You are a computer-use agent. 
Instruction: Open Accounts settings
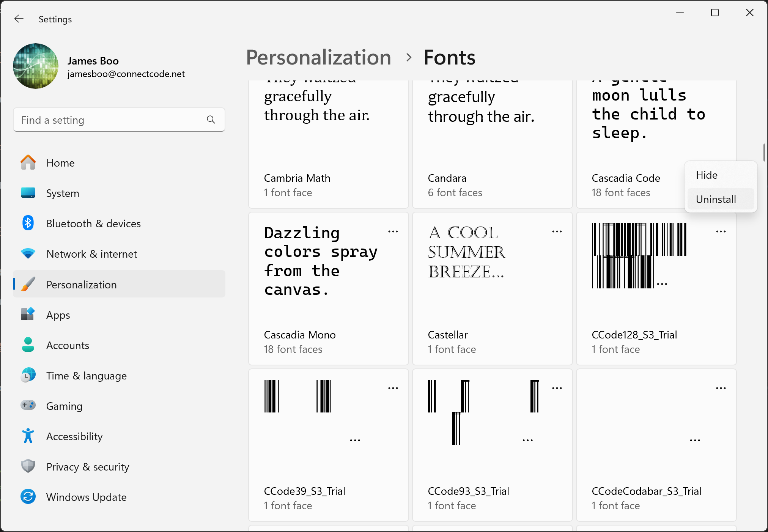pyautogui.click(x=119, y=345)
